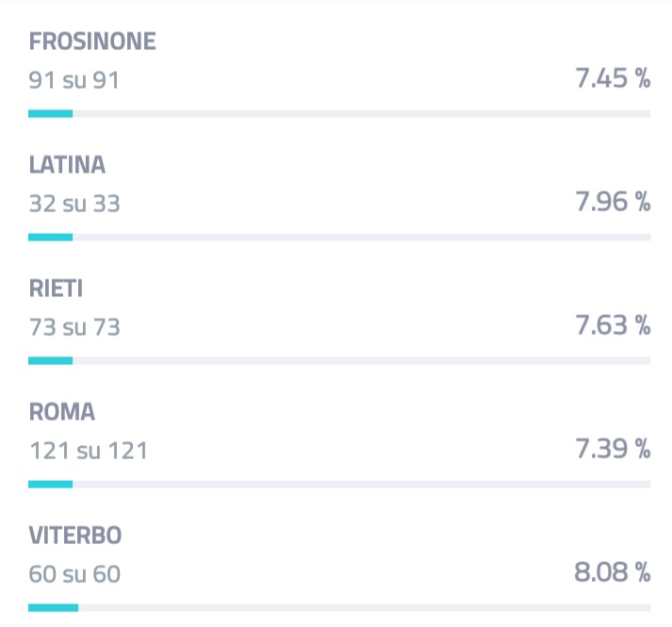
Task: Click the '73 su 73' count text
Action: click(x=74, y=327)
